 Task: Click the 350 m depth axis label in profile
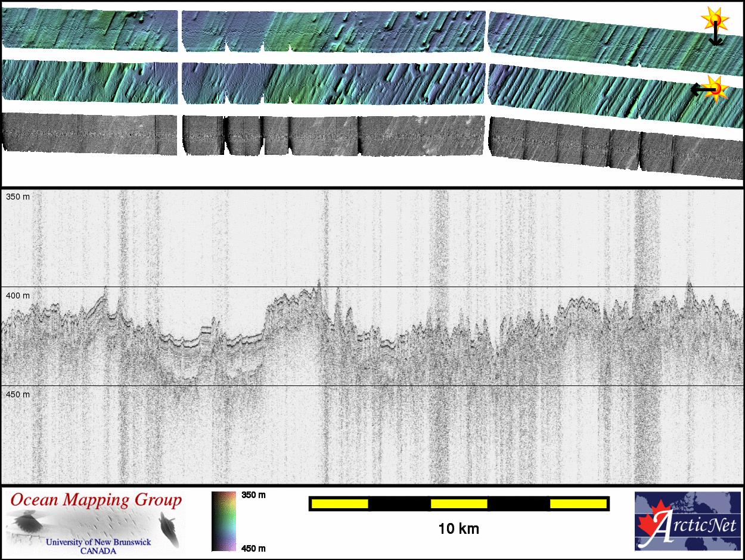(18, 197)
